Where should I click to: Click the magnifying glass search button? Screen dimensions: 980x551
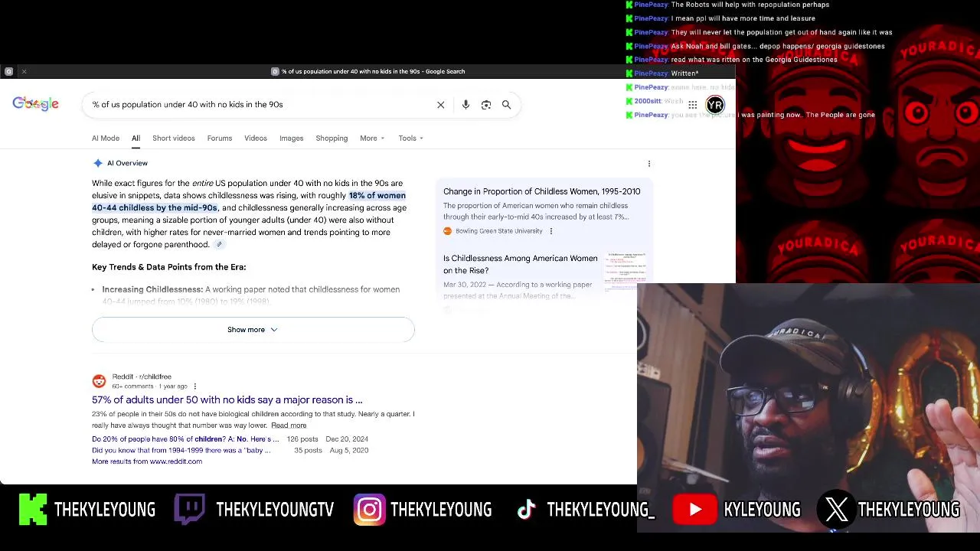pos(506,105)
